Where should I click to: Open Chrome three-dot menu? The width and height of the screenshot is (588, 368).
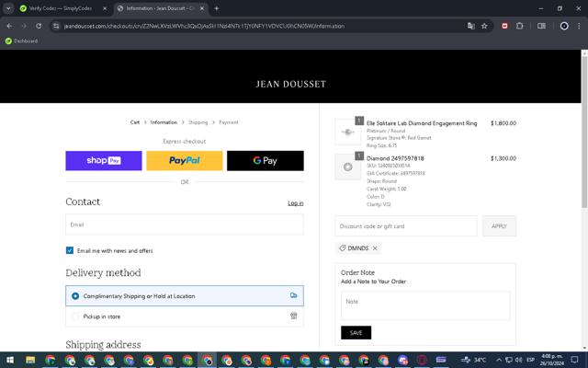click(579, 26)
